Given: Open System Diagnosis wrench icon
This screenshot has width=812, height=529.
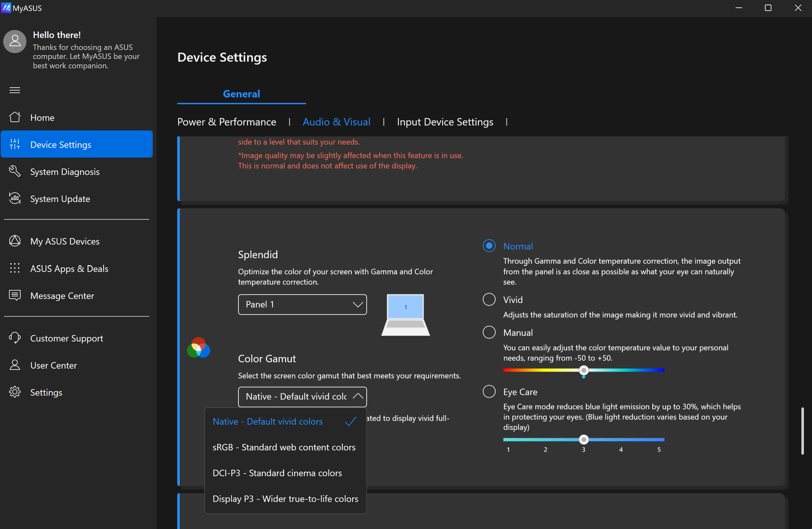Looking at the screenshot, I should click(15, 172).
